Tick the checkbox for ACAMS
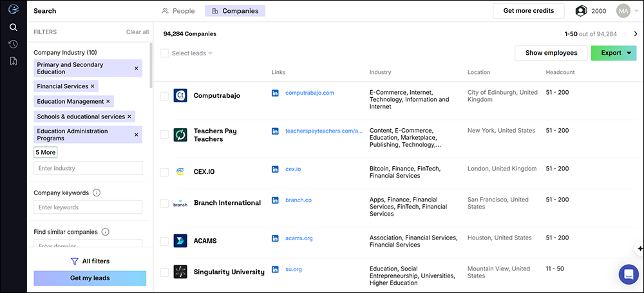This screenshot has width=644, height=293. click(164, 241)
